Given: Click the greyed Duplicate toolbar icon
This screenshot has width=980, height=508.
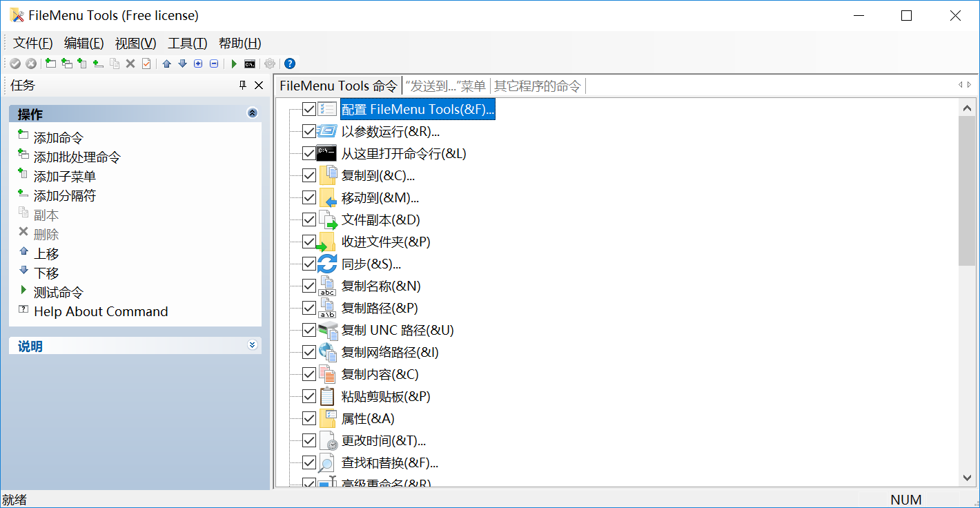Looking at the screenshot, I should click(115, 63).
